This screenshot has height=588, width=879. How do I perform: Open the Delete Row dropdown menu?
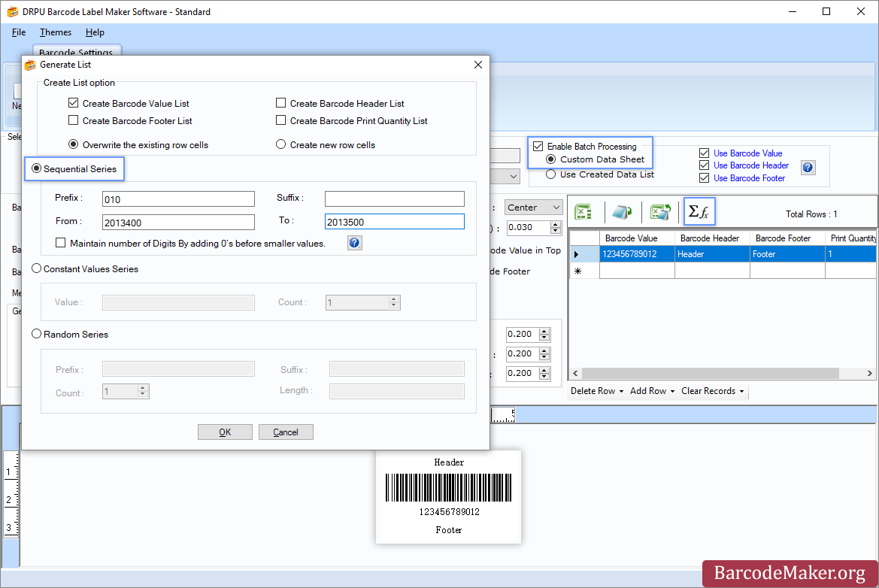click(x=596, y=391)
